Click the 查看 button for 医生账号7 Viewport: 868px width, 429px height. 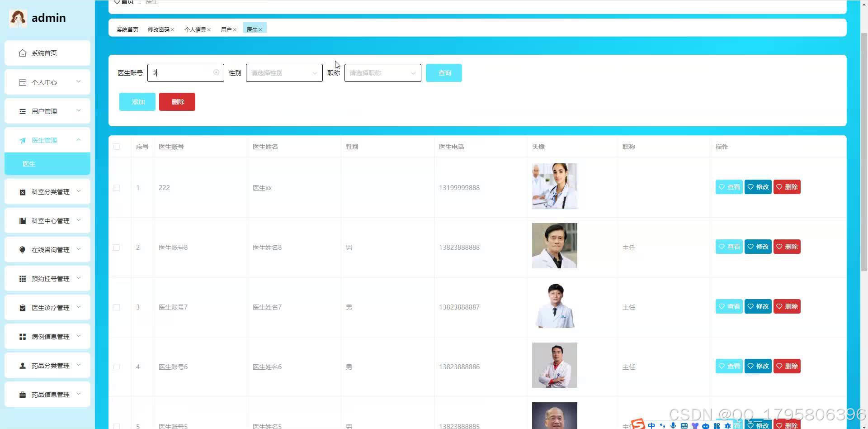[x=729, y=306]
